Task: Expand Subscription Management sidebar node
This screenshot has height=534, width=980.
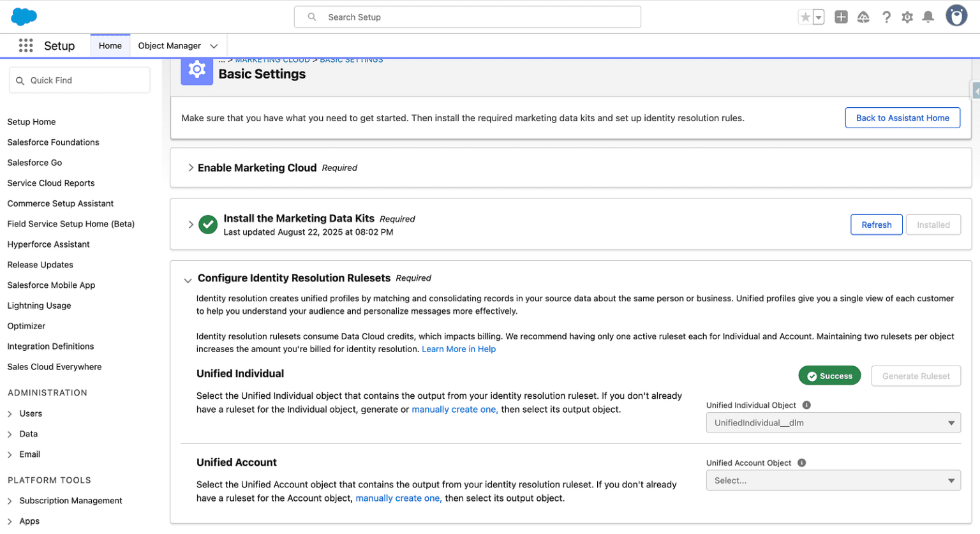Action: pyautogui.click(x=10, y=501)
